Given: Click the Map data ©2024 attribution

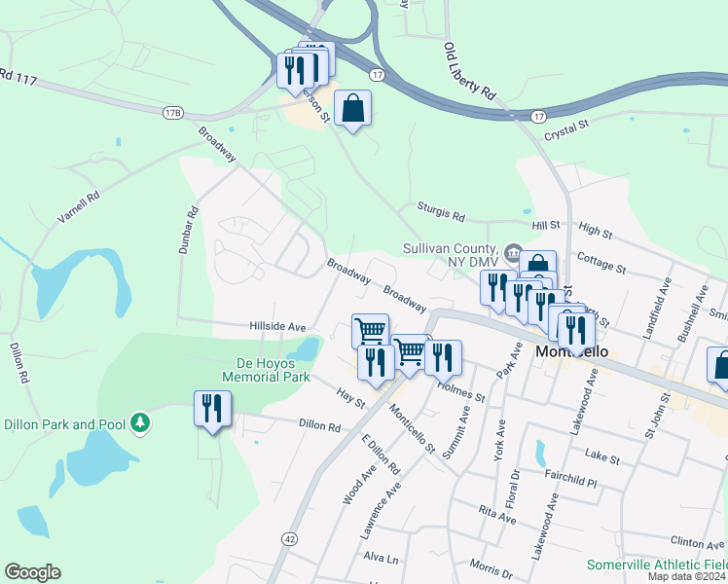Looking at the screenshot, I should click(687, 577).
